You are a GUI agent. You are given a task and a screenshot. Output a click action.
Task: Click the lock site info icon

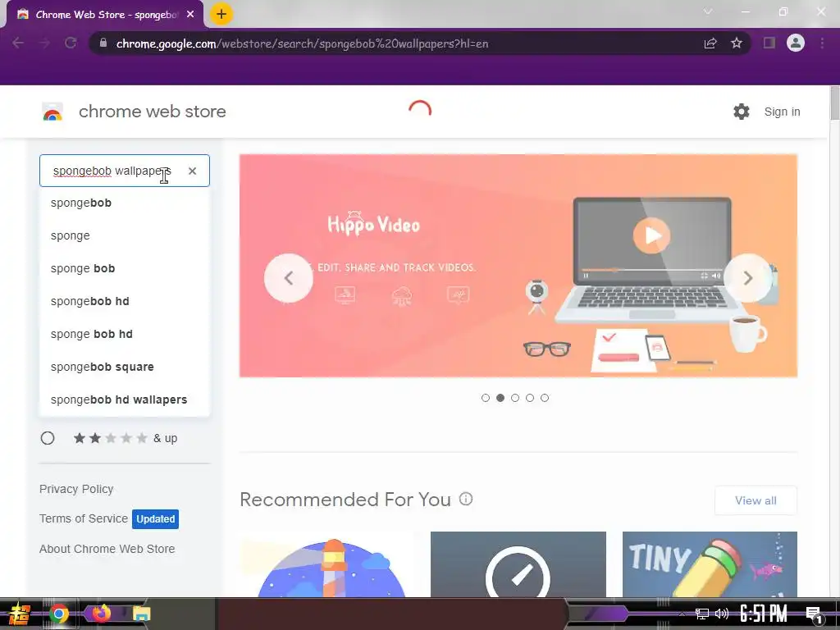pos(103,43)
